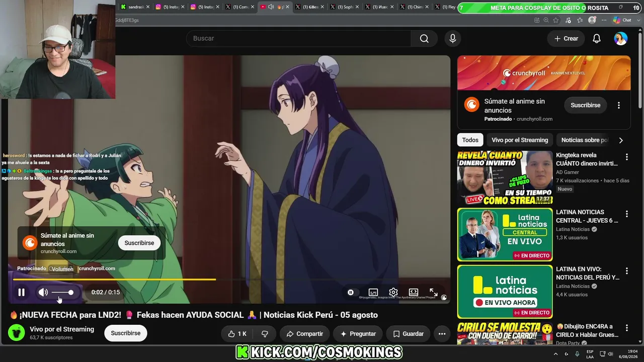The image size is (644, 362).
Task: Switch to theater mode in the player
Action: (414, 292)
